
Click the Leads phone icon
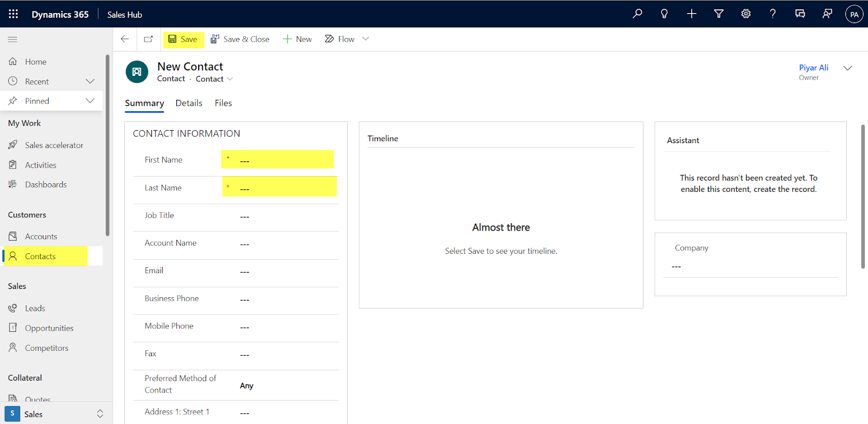(x=13, y=308)
